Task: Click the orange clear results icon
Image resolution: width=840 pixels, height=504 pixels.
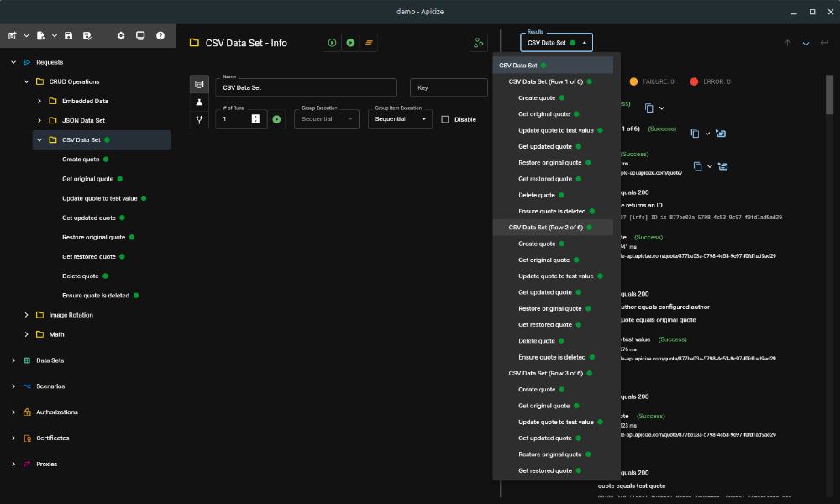Action: (369, 43)
